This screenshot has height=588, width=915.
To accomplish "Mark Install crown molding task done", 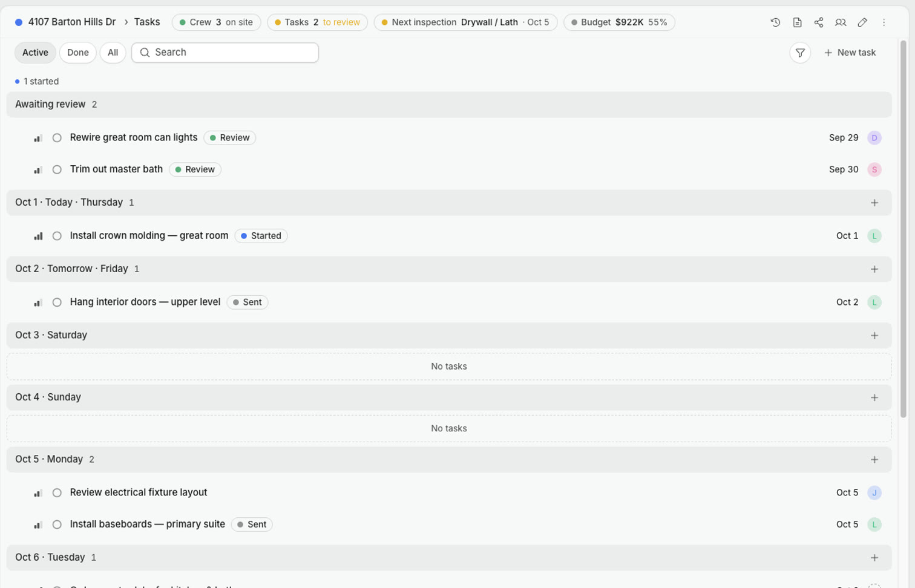I will pyautogui.click(x=57, y=236).
